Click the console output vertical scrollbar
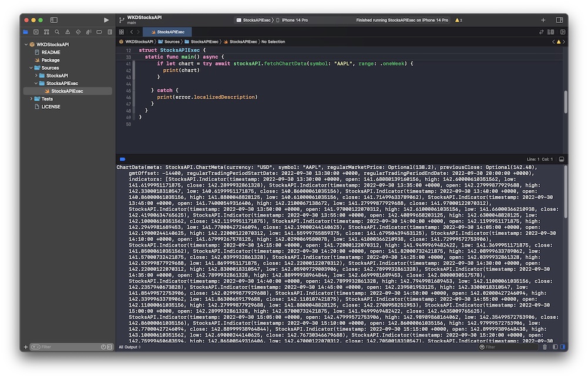Viewport: 588px width, 378px height. pos(566,192)
